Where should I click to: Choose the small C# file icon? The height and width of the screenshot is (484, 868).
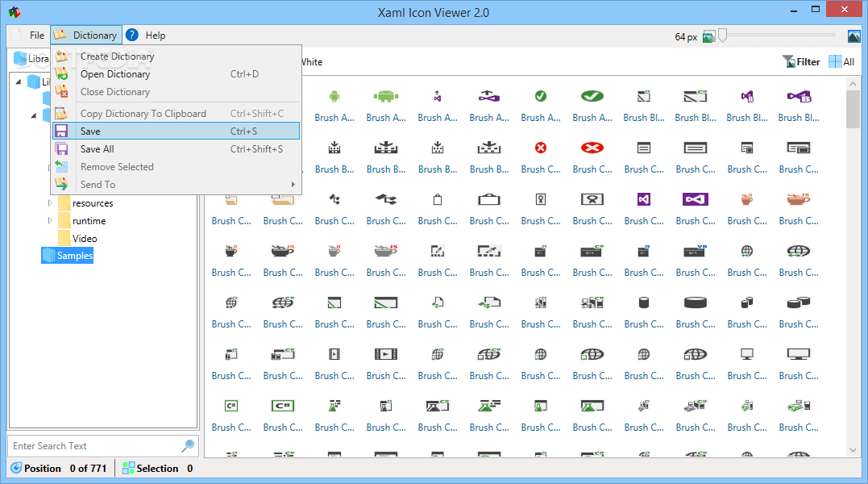point(231,406)
